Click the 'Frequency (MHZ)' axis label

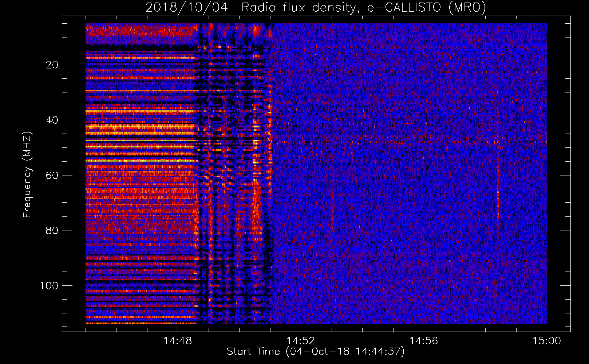(x=27, y=175)
